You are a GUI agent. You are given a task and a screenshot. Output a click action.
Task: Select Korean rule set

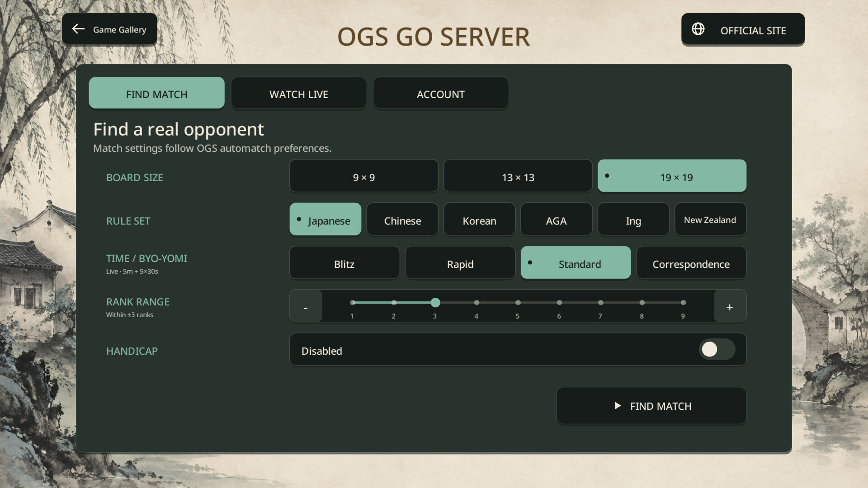[x=479, y=220]
